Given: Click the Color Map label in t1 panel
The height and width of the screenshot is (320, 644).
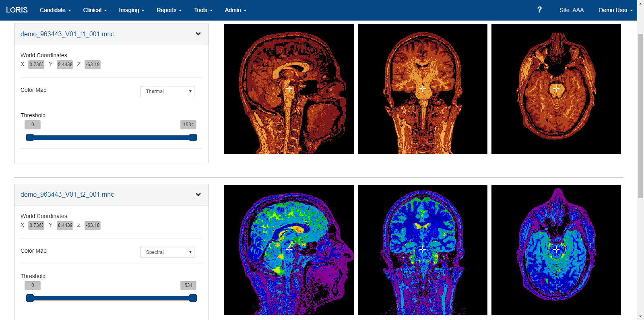Looking at the screenshot, I should click(x=33, y=90).
